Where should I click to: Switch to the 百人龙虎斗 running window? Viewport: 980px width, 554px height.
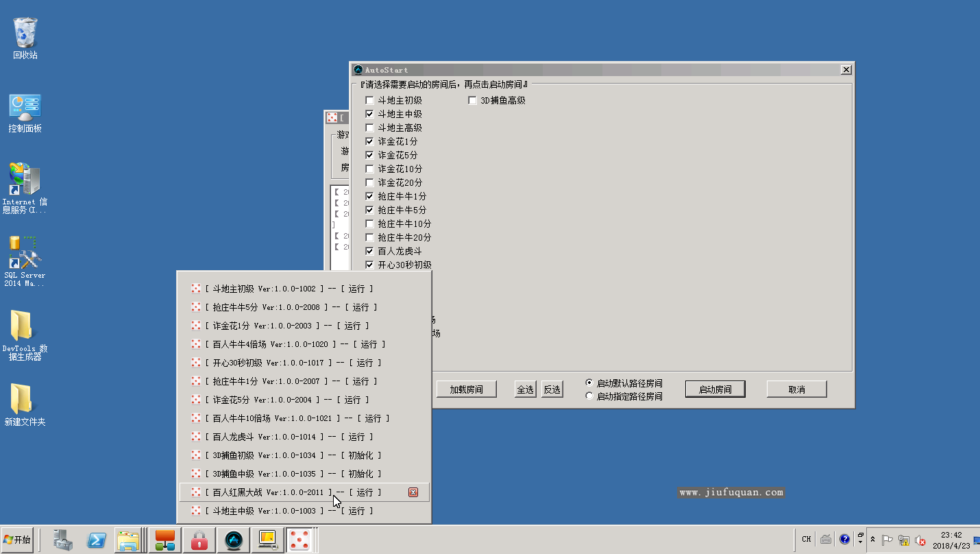tap(288, 437)
